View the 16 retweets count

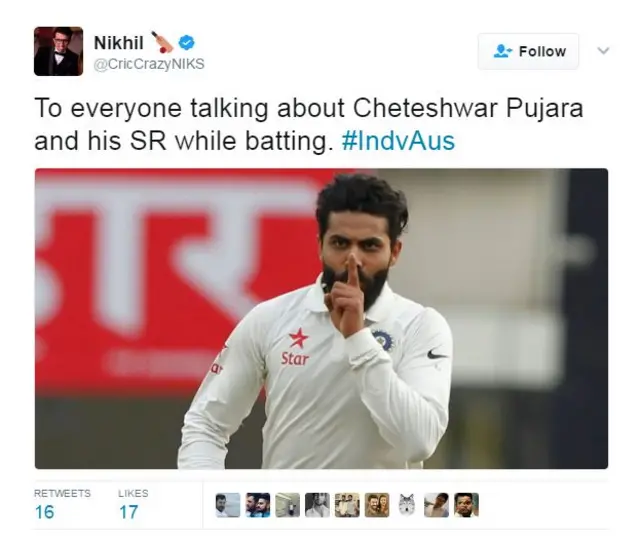point(44,512)
